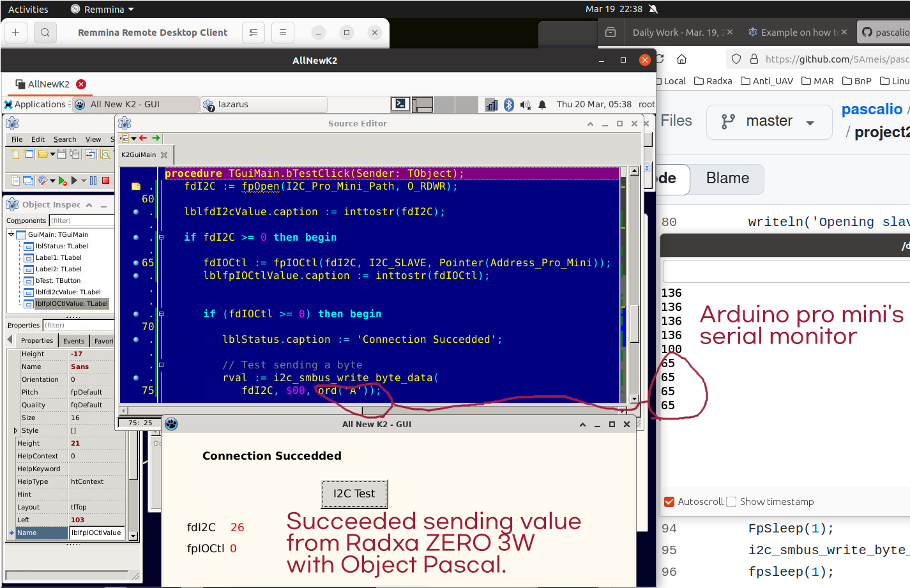Click the dark Run play icon in Lazarus
910x588 pixels.
pos(74,181)
